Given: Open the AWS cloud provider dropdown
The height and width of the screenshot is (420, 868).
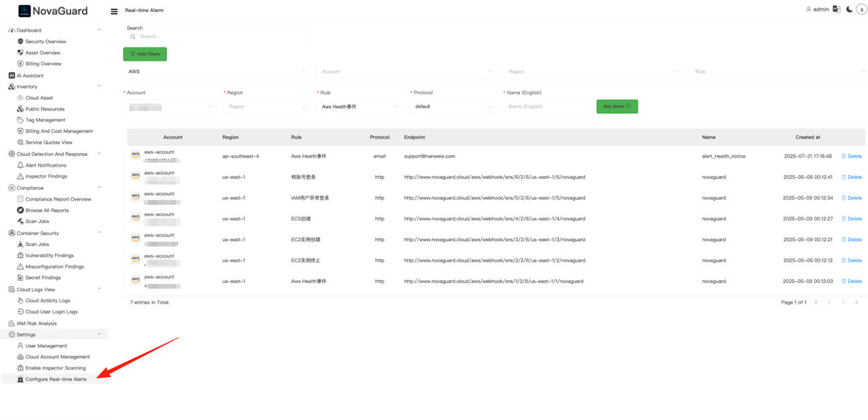Looking at the screenshot, I should (217, 71).
